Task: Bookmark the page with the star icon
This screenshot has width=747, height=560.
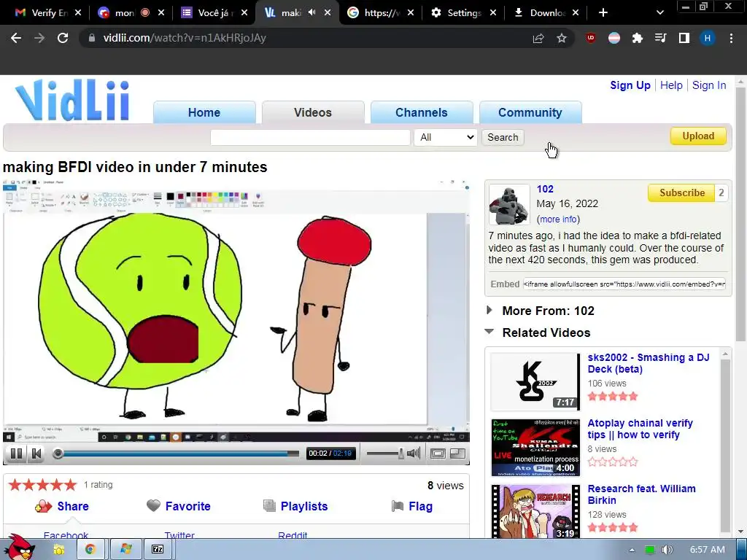Action: pos(562,38)
